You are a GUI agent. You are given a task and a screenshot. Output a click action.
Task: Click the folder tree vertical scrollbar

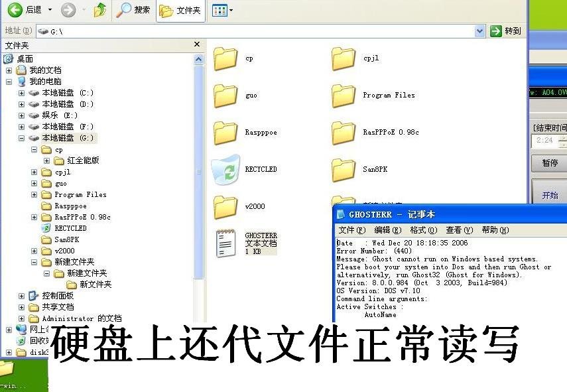tap(198, 166)
